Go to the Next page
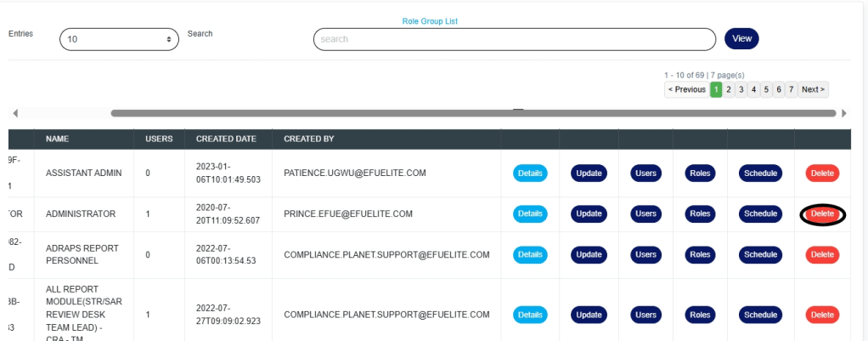Viewport: 868px width, 341px height. point(813,89)
